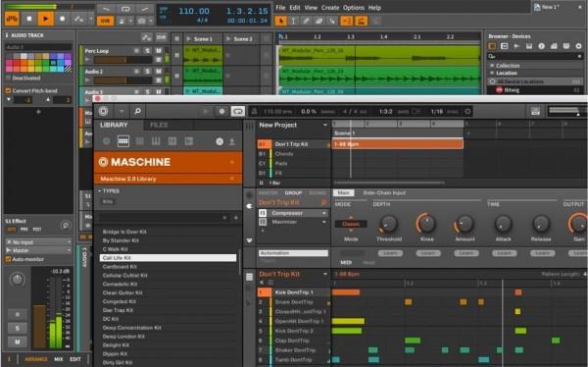Pick the purple color swatch for track
This screenshot has height=367, width=588.
(68, 56)
